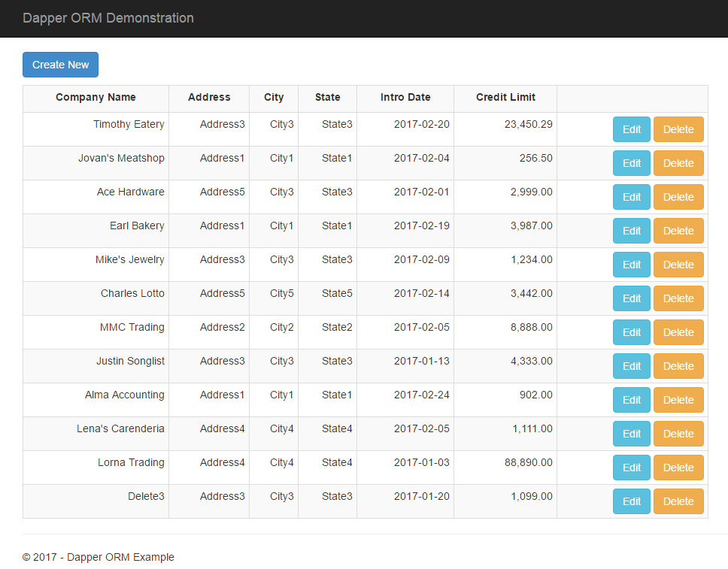Edit the Earl Bakery row
The image size is (728, 569).
pyautogui.click(x=631, y=231)
